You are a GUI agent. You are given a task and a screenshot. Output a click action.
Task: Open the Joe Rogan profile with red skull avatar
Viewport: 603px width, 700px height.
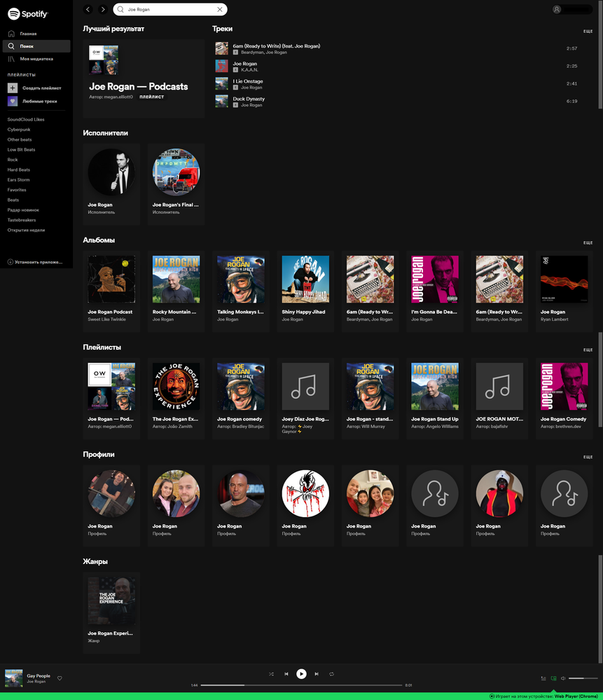click(306, 505)
